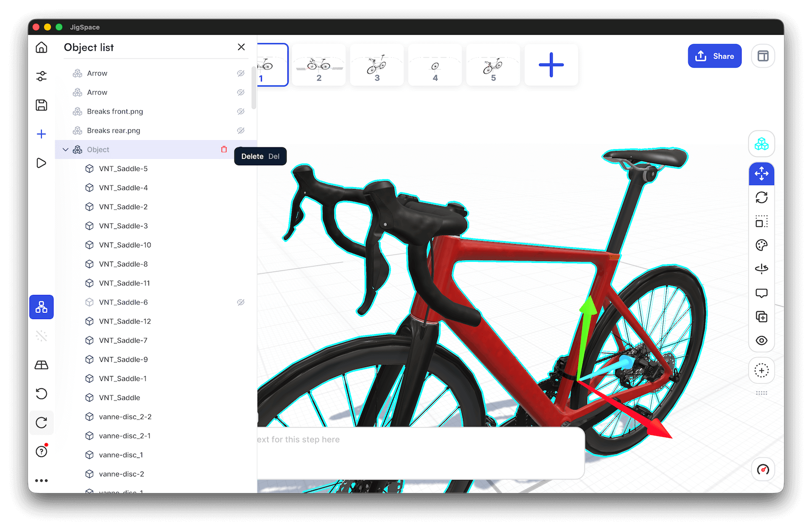Click the eye visibility tool icon

click(x=761, y=340)
